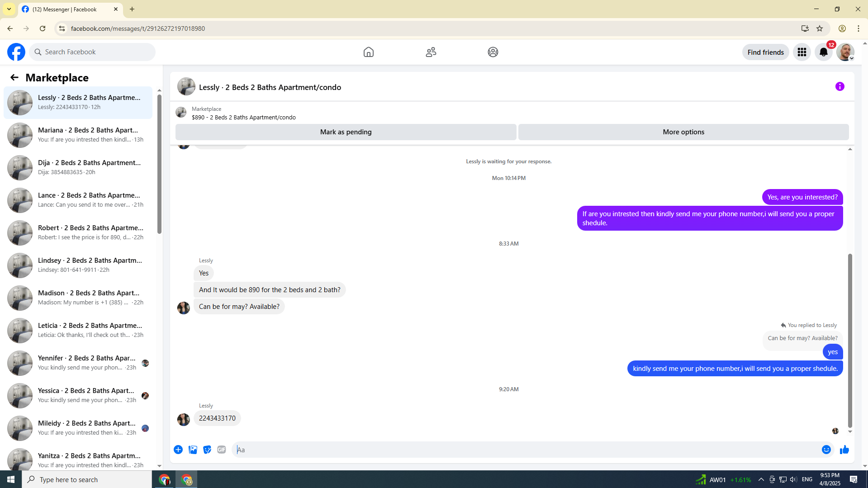Open account profile picture menu
This screenshot has height=488, width=868.
[845, 52]
